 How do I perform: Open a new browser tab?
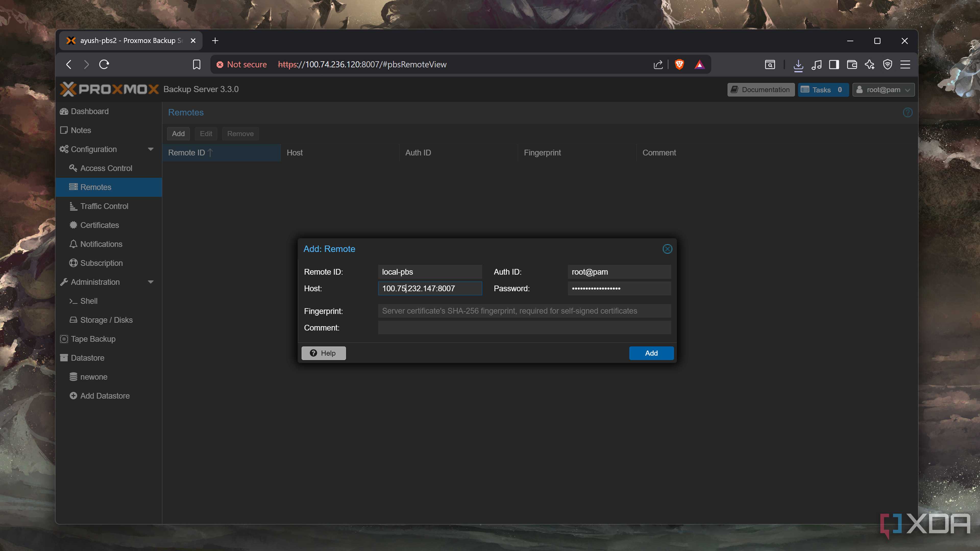click(215, 41)
